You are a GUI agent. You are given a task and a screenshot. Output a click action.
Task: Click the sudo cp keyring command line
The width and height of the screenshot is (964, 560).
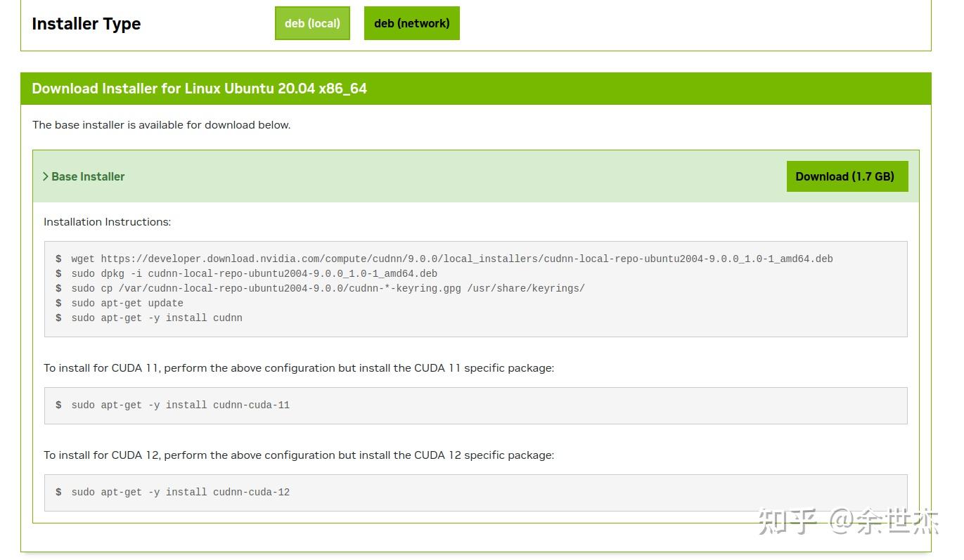[x=320, y=288]
